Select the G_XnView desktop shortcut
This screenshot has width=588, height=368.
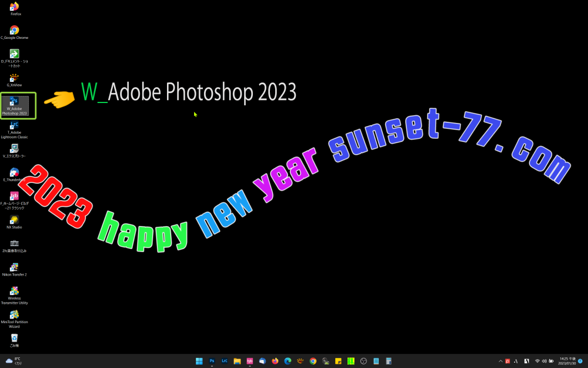[14, 80]
